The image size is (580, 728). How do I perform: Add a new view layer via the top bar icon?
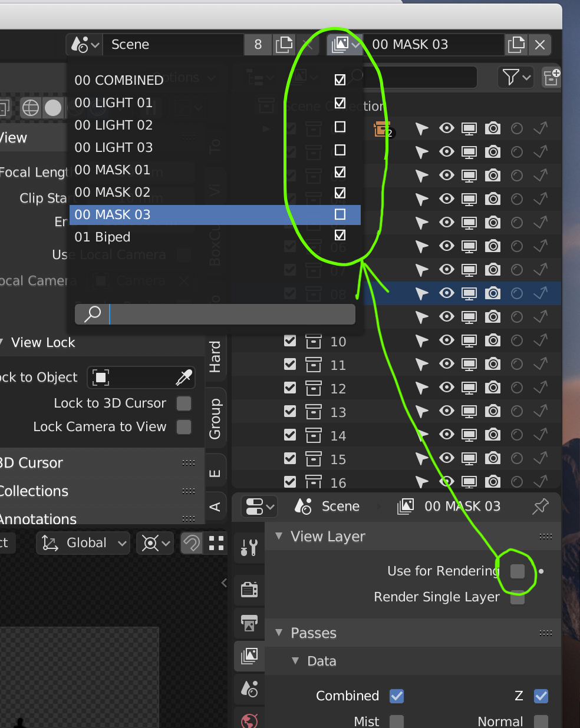[x=516, y=44]
